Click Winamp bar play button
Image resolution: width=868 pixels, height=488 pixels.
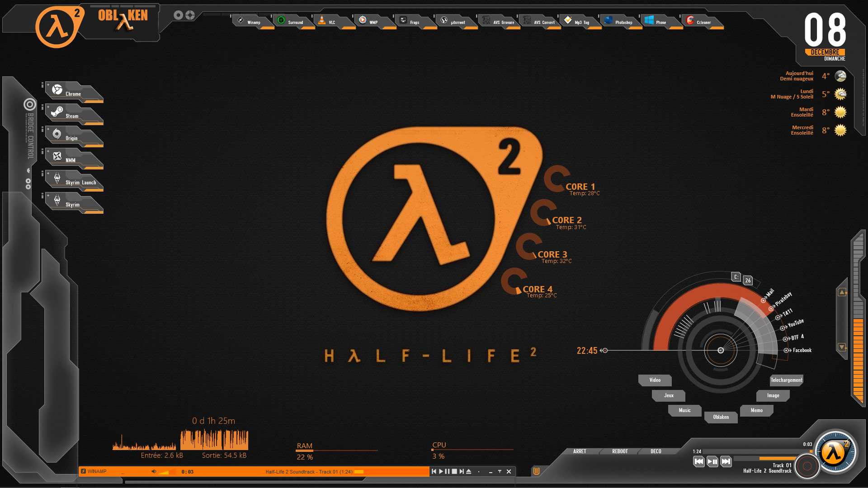pyautogui.click(x=441, y=471)
